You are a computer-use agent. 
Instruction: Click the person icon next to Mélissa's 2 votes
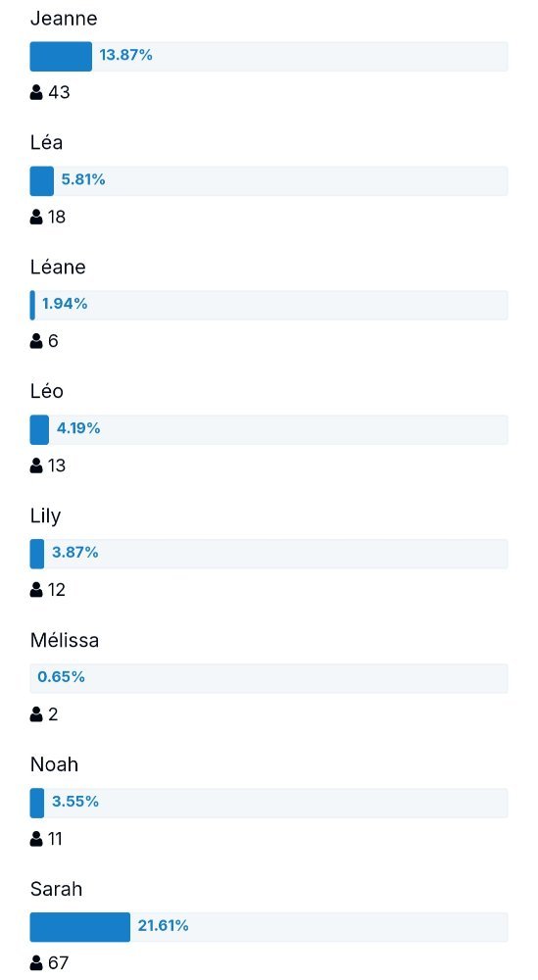coord(36,714)
